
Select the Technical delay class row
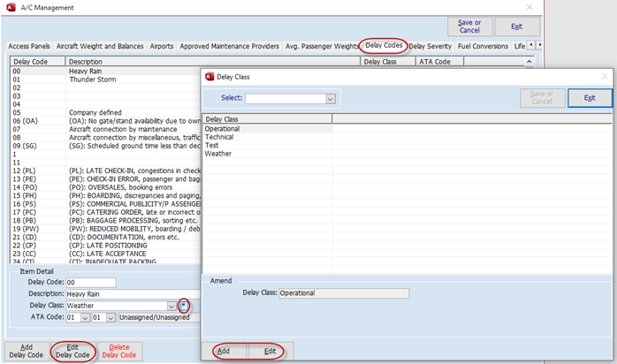pyautogui.click(x=221, y=137)
